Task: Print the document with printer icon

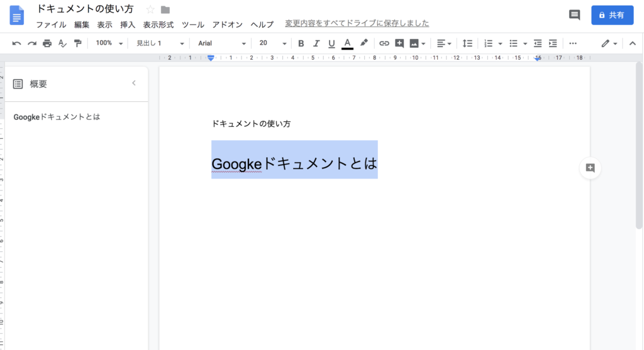Action: click(47, 43)
